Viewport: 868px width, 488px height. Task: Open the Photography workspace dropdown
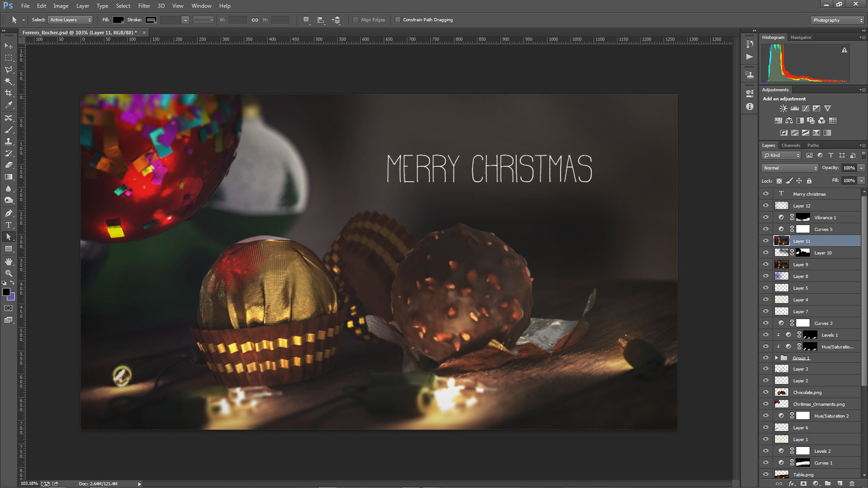coord(838,20)
